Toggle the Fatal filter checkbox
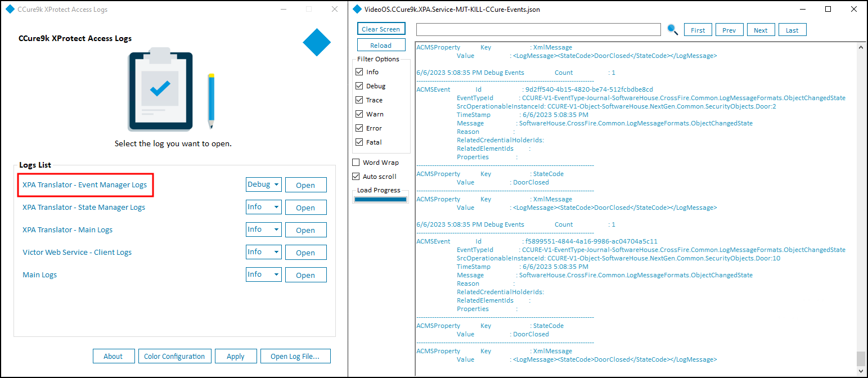 (x=359, y=142)
